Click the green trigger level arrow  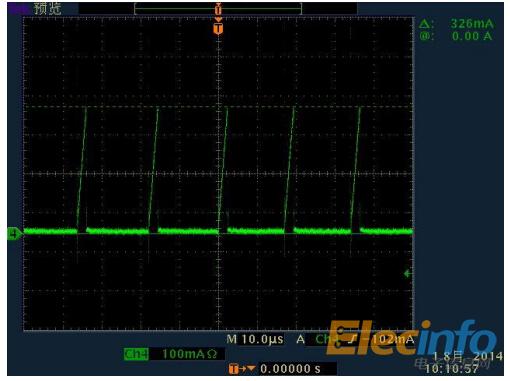coord(407,274)
